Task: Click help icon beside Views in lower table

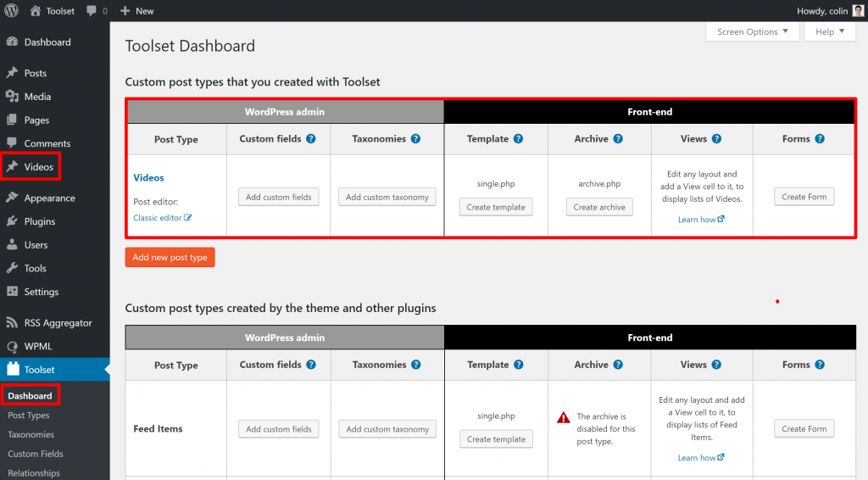Action: click(717, 365)
